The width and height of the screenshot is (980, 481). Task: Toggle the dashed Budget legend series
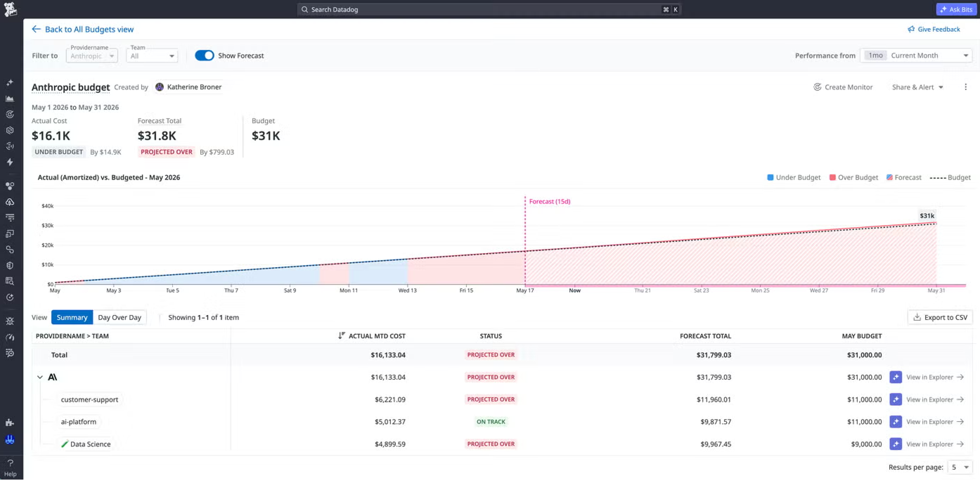pyautogui.click(x=950, y=177)
